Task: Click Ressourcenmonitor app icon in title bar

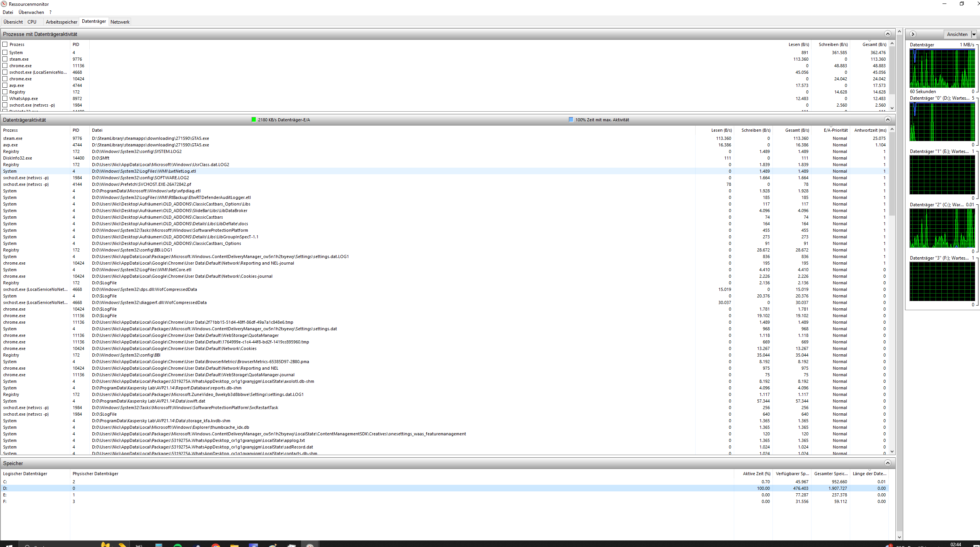Action: click(4, 4)
